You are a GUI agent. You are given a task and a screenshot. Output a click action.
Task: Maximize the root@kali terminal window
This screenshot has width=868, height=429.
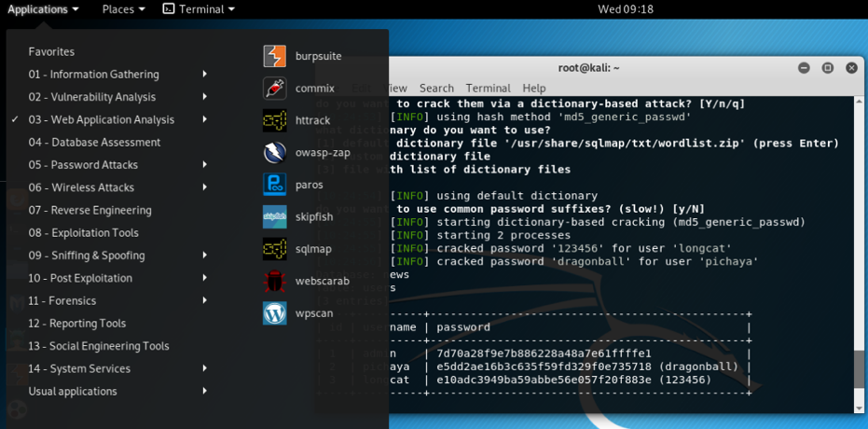coord(828,68)
